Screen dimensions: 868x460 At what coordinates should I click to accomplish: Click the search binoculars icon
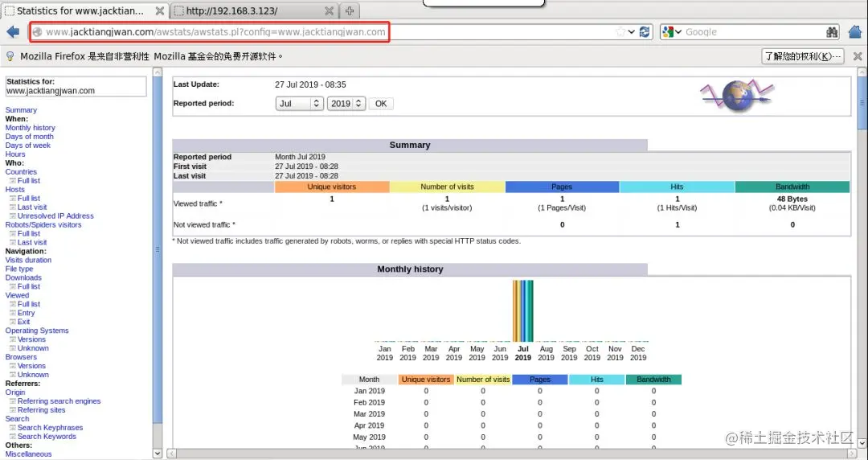[832, 32]
